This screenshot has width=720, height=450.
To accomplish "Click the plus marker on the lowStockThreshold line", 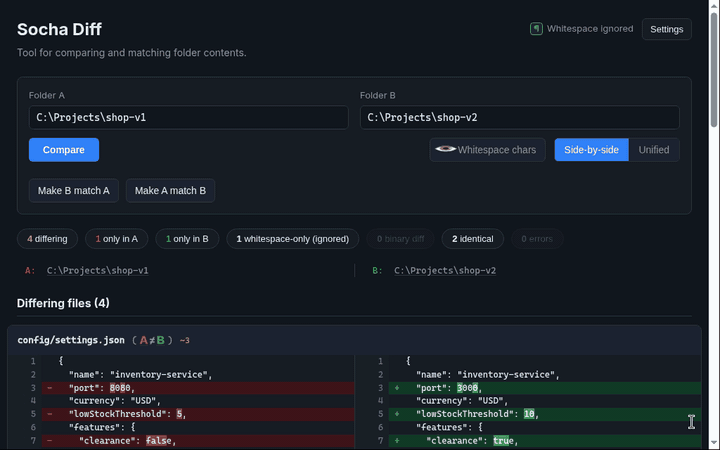I will pyautogui.click(x=397, y=414).
